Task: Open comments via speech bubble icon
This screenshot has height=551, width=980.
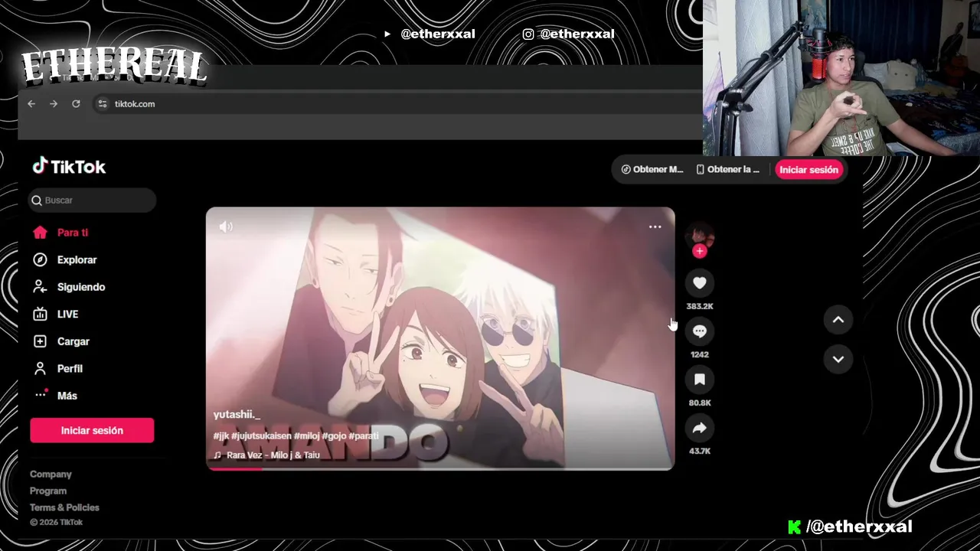Action: click(699, 331)
